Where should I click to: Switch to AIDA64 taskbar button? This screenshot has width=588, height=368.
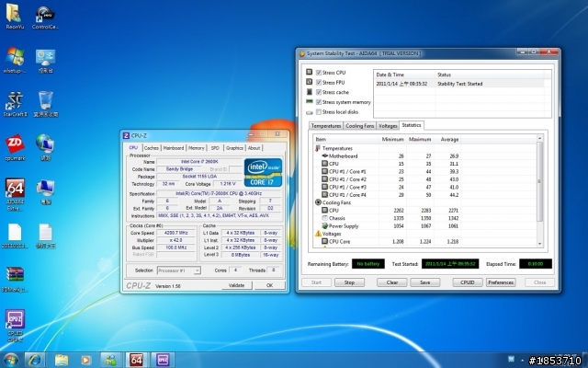tap(136, 360)
